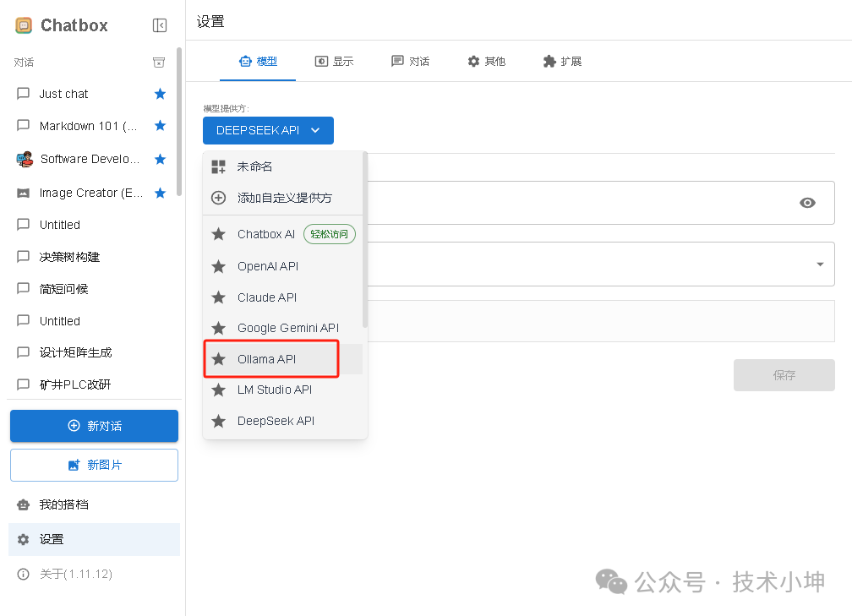This screenshot has height=616, width=852.
Task: Select Ollama API provider
Action: pos(282,359)
